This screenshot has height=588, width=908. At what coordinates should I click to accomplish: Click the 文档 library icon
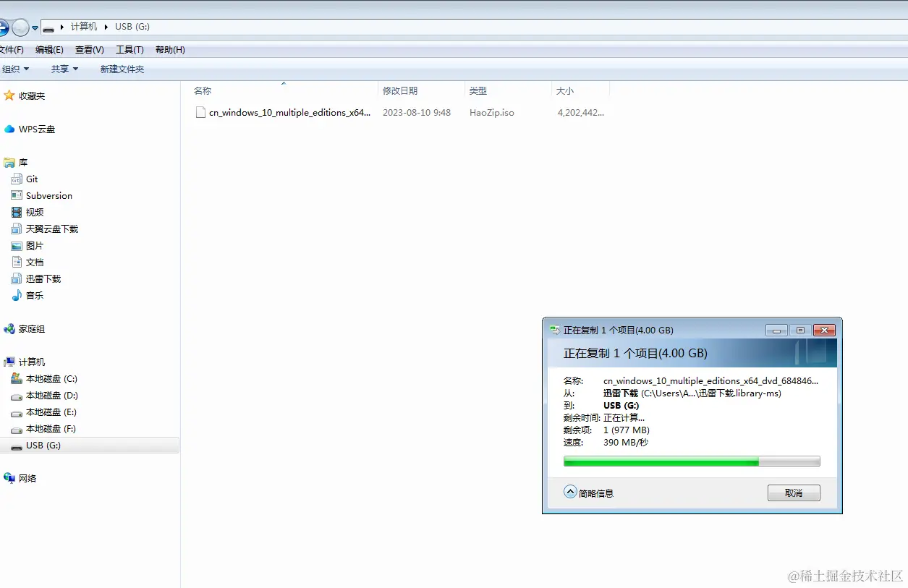click(17, 262)
